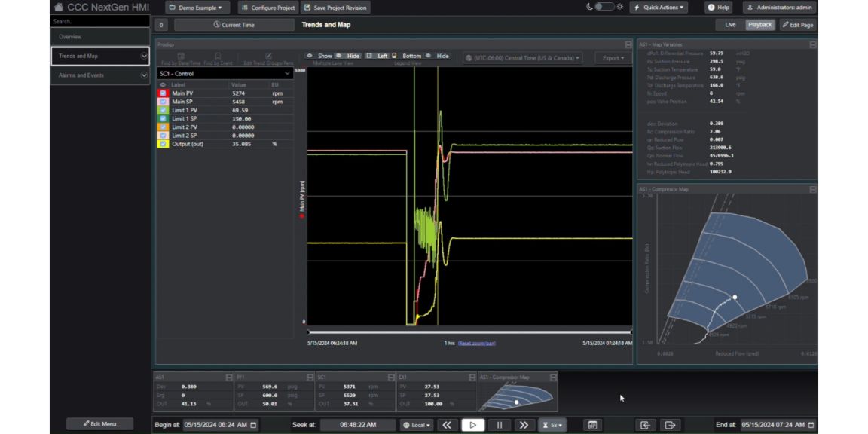Image resolution: width=868 pixels, height=434 pixels.
Task: Click the Find by Event bookmark icon
Action: (218, 57)
